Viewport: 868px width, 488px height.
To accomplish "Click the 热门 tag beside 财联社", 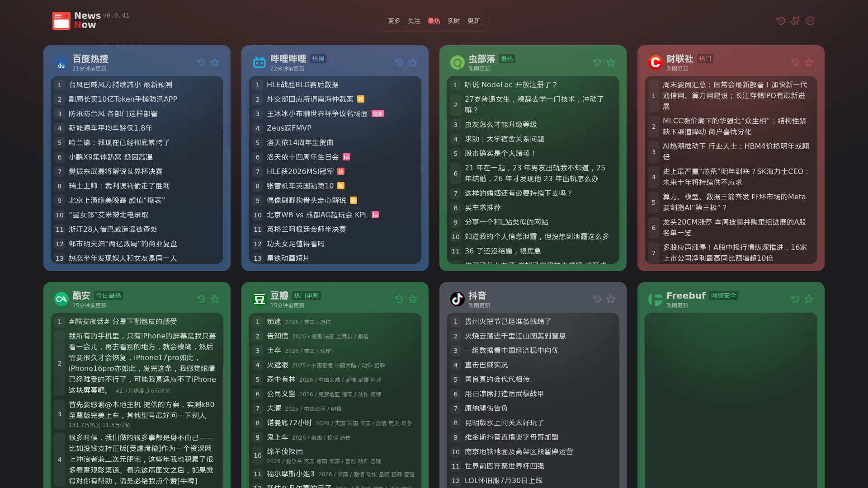I will tap(705, 59).
